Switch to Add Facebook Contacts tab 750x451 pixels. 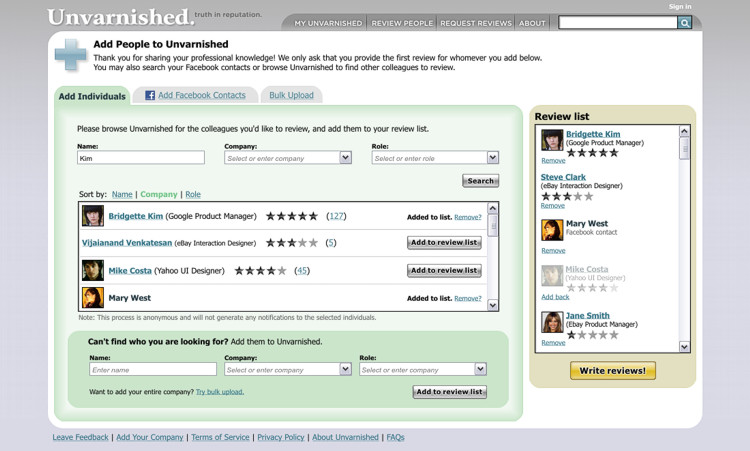click(x=196, y=95)
